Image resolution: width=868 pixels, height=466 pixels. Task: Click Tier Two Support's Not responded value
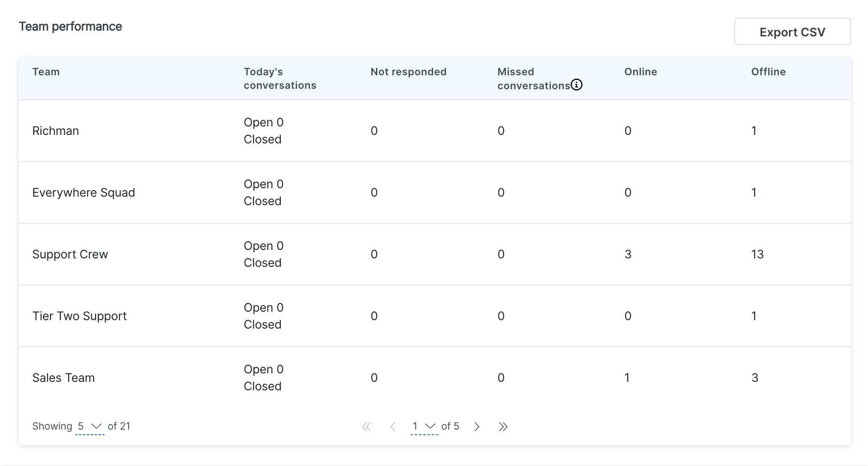tap(374, 316)
